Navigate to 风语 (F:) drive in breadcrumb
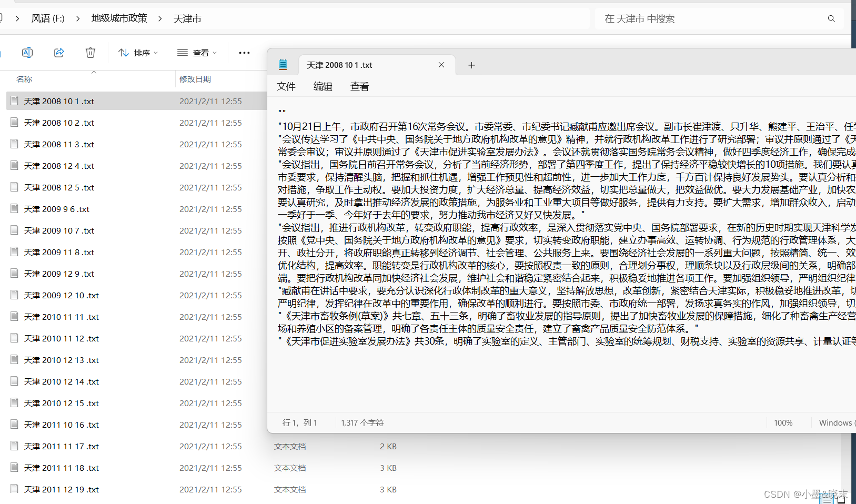 point(48,18)
